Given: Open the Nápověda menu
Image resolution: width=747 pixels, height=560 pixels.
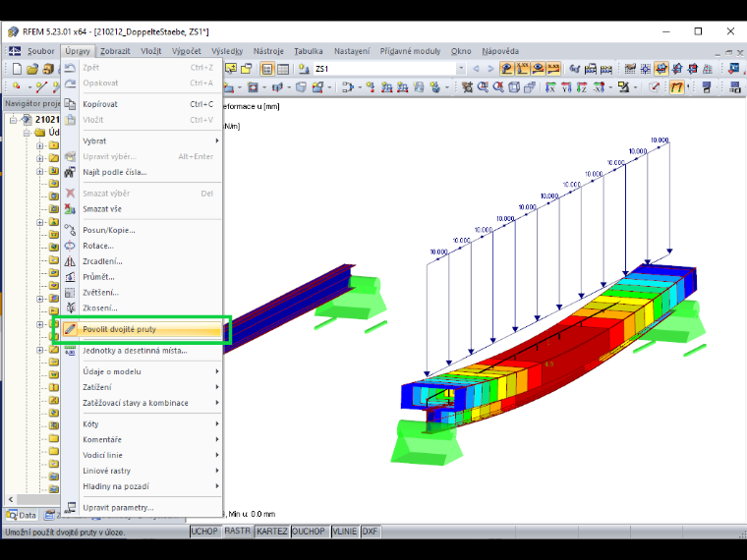Looking at the screenshot, I should click(x=500, y=51).
